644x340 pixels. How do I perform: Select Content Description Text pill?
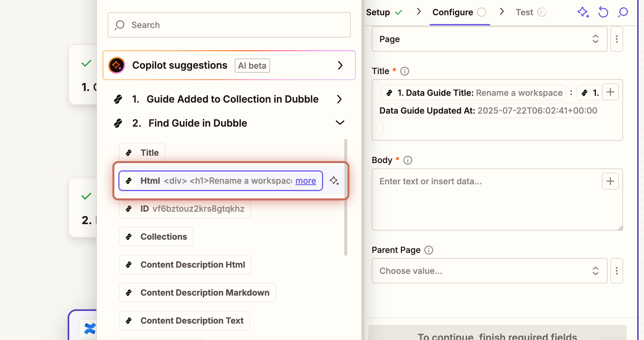pyautogui.click(x=184, y=320)
